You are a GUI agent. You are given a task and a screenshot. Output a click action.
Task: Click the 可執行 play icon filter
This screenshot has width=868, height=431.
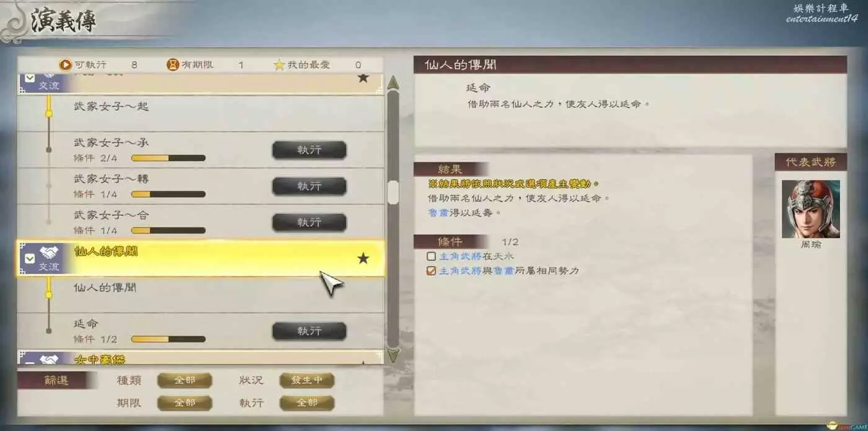(x=66, y=64)
